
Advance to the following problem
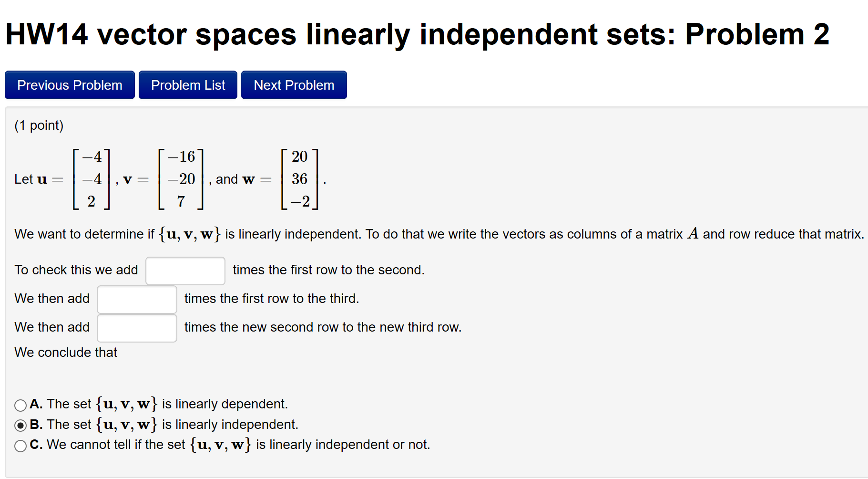pyautogui.click(x=294, y=84)
